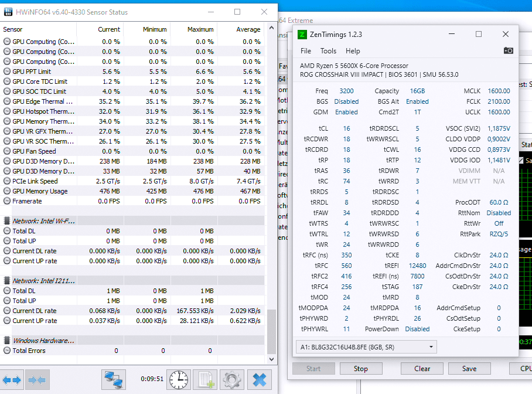Screen dimensions: 532x394
Task: Click the tREFI value 12480
Action: pos(417,266)
